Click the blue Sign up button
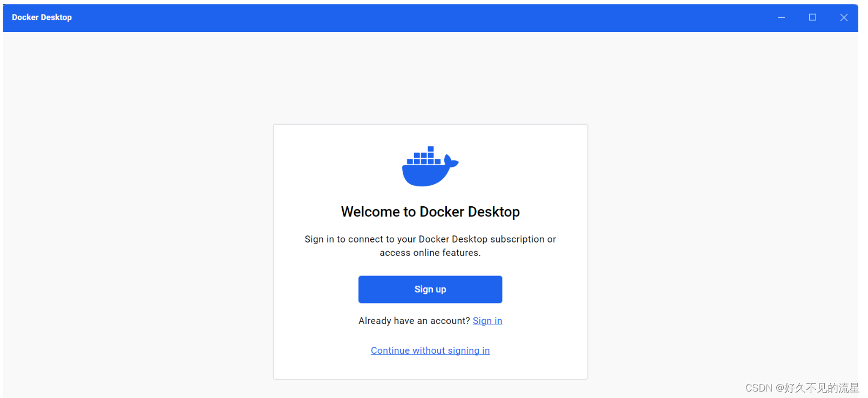This screenshot has width=868, height=398. 430,289
